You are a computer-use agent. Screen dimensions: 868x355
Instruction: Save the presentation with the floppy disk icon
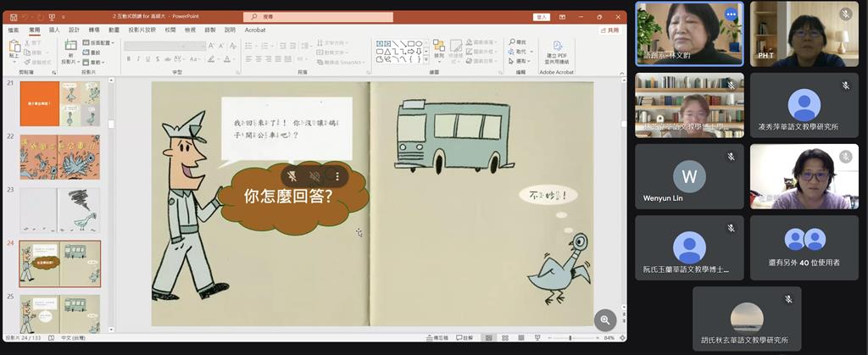[13, 17]
